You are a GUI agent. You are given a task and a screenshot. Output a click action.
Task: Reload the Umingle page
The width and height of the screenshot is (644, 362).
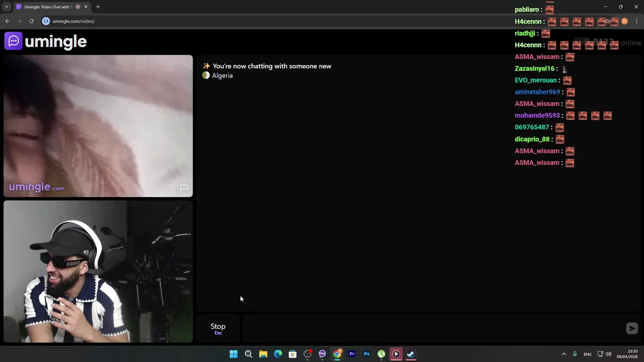[31, 21]
